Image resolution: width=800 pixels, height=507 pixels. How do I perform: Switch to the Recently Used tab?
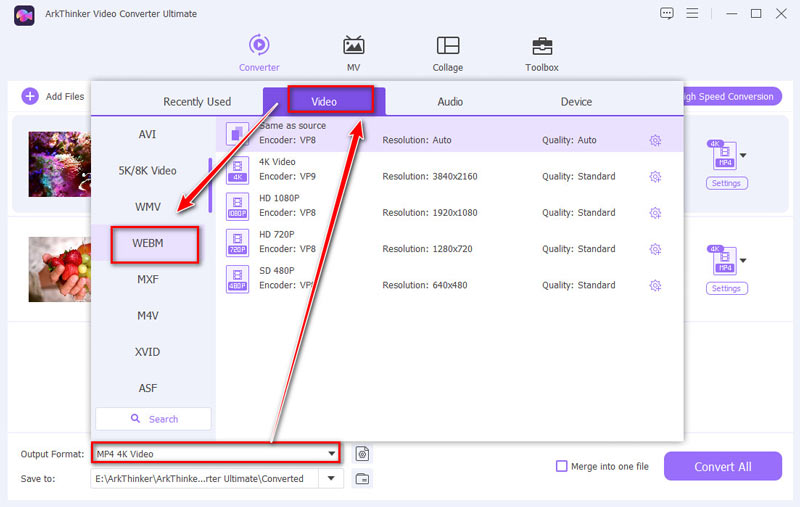pos(197,102)
